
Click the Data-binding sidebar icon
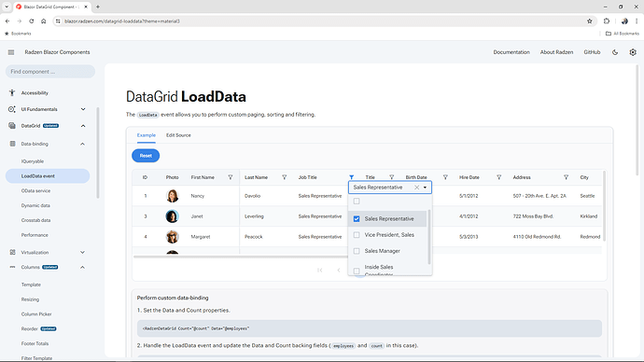(12, 144)
